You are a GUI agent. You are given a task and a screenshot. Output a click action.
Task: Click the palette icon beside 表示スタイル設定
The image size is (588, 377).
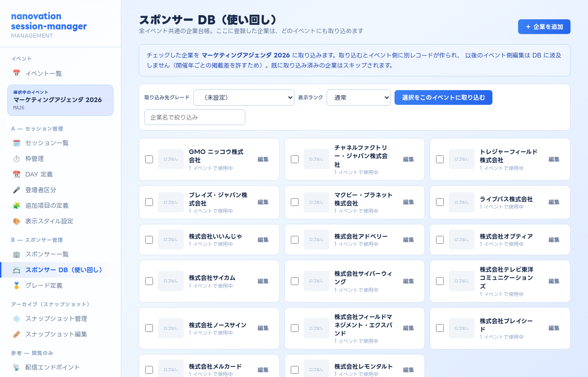pos(17,221)
